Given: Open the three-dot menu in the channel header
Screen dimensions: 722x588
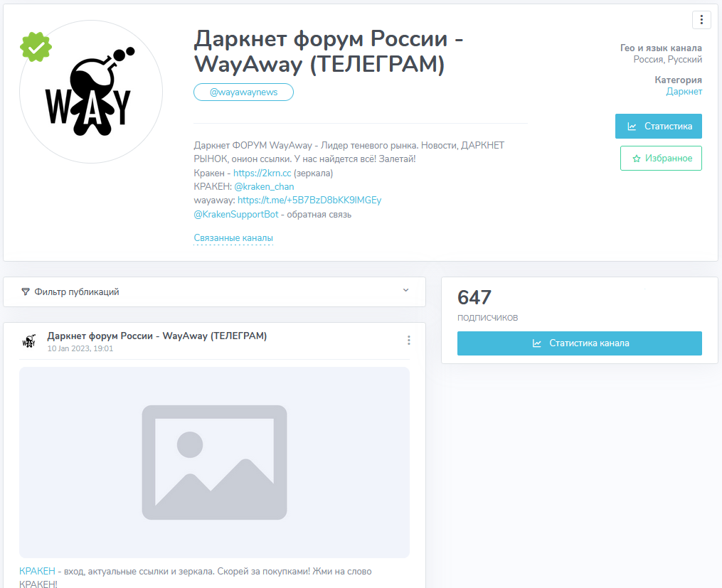Looking at the screenshot, I should (701, 20).
